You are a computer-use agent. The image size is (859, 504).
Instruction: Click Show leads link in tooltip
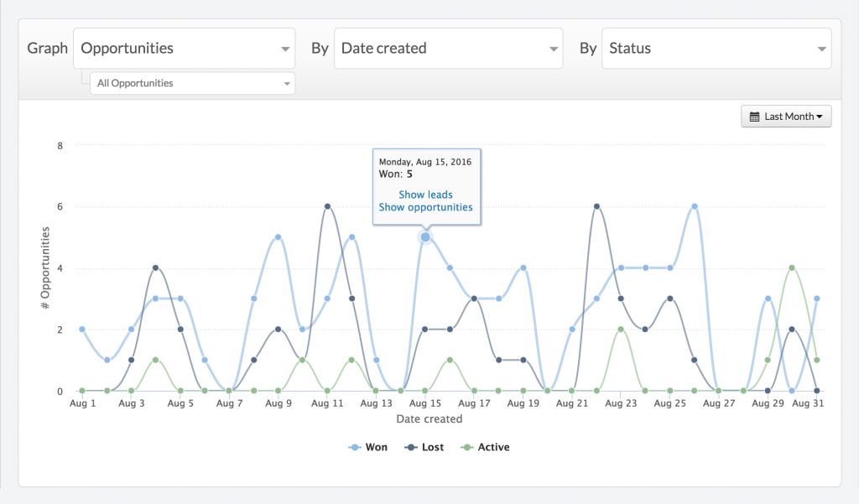pyautogui.click(x=425, y=195)
